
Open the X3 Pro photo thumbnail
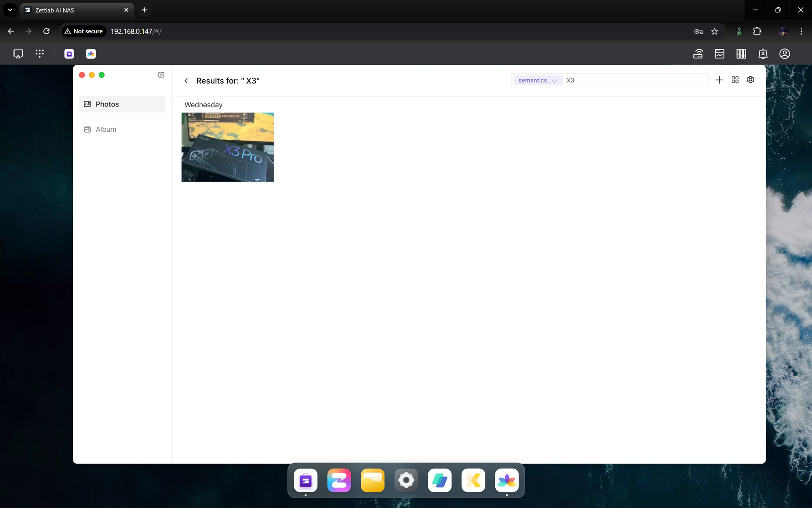pyautogui.click(x=227, y=147)
